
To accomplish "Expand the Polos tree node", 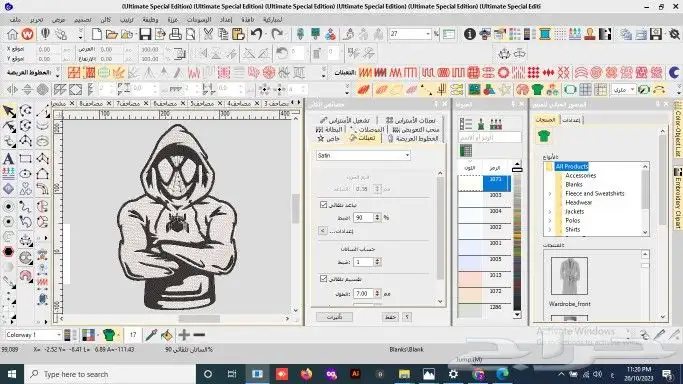I will (x=550, y=220).
